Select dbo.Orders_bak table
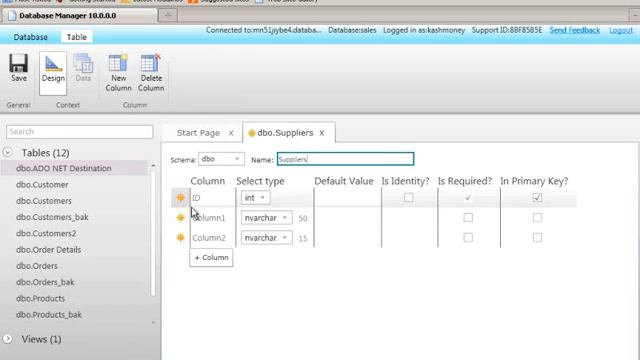Screen dimensions: 640x360 (45, 282)
